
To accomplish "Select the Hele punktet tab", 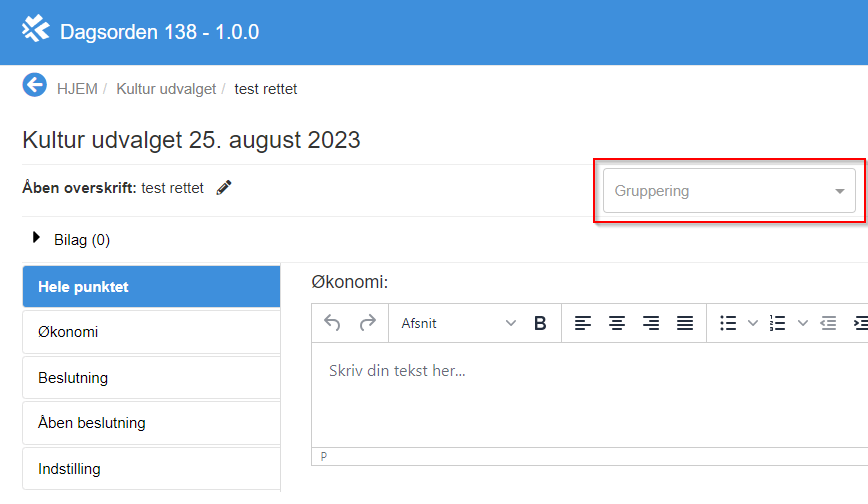I will point(151,287).
